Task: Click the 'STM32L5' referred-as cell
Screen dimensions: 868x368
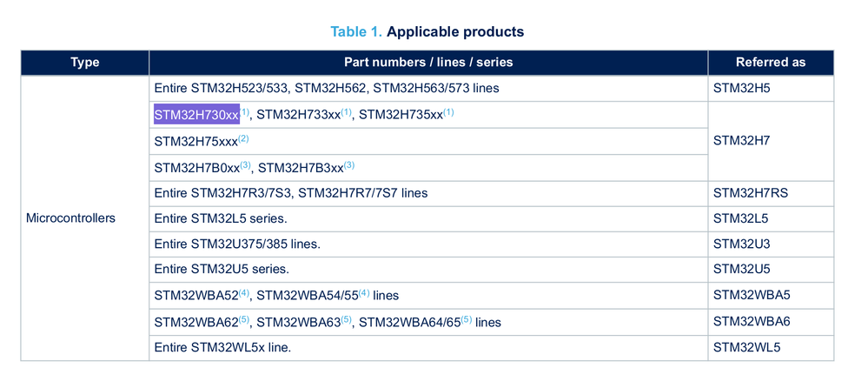Action: [771, 219]
